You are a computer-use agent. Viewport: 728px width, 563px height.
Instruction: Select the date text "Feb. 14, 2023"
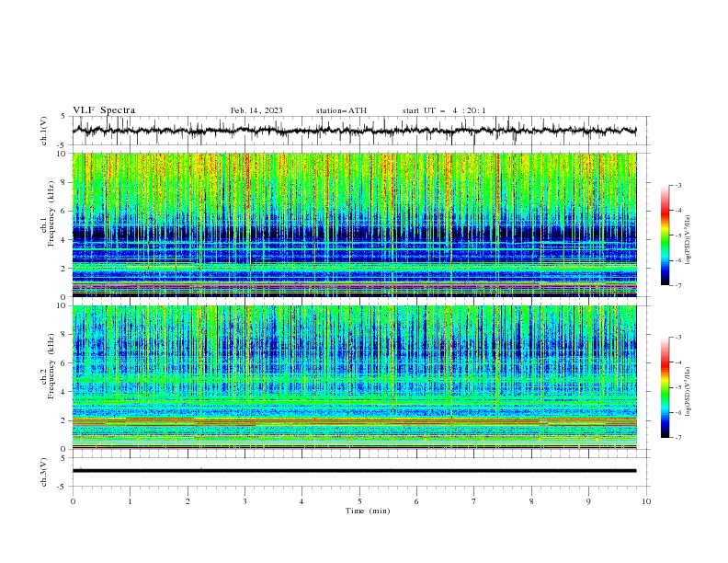pyautogui.click(x=256, y=110)
